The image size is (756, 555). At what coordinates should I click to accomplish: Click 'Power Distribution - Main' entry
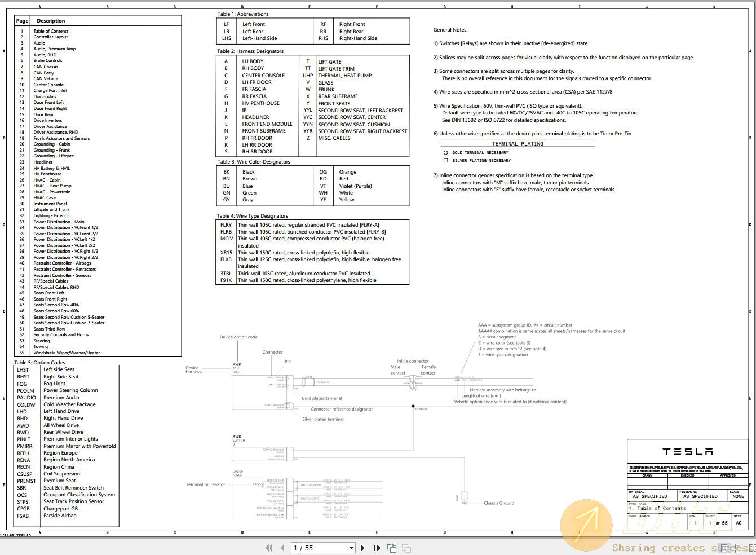click(x=59, y=222)
